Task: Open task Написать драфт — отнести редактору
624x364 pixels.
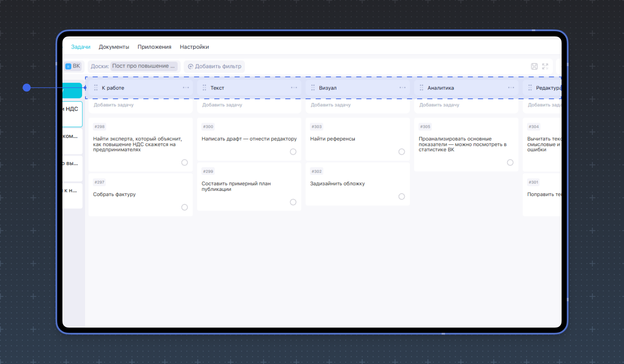Action: point(249,139)
